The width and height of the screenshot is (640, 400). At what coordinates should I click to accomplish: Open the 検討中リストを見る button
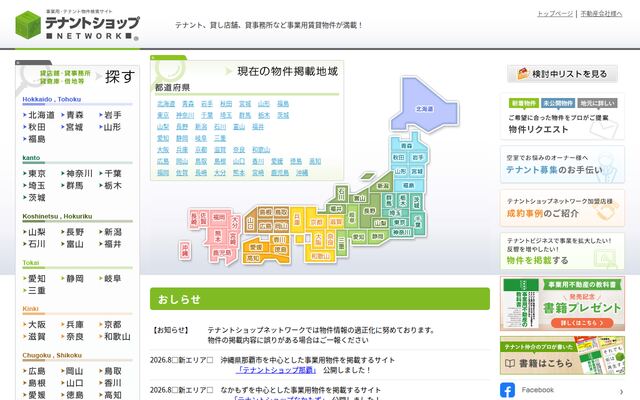[562, 74]
